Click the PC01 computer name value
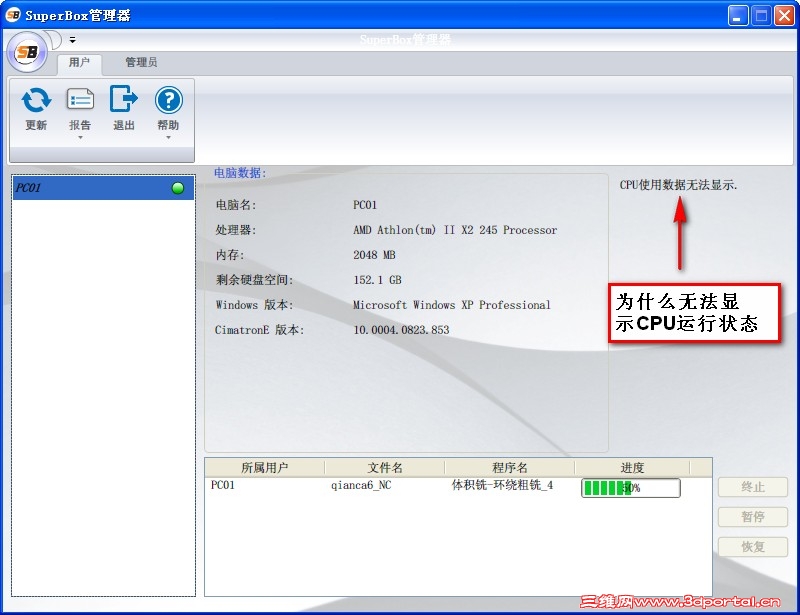Screen dimensions: 800x615 (x=365, y=205)
